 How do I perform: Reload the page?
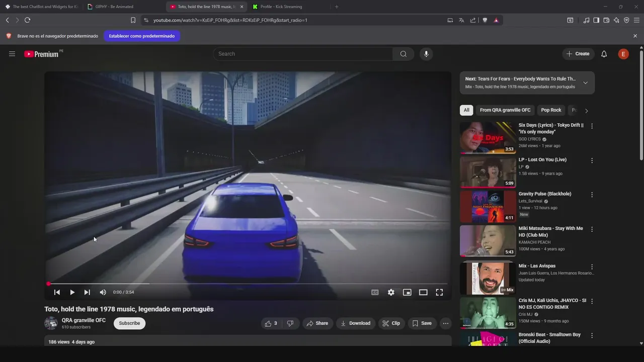pyautogui.click(x=28, y=20)
